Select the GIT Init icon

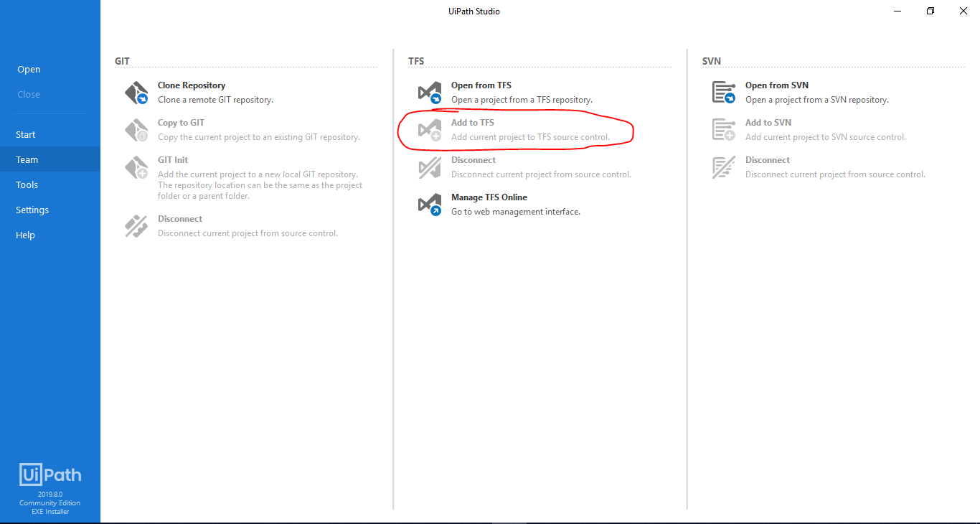136,167
